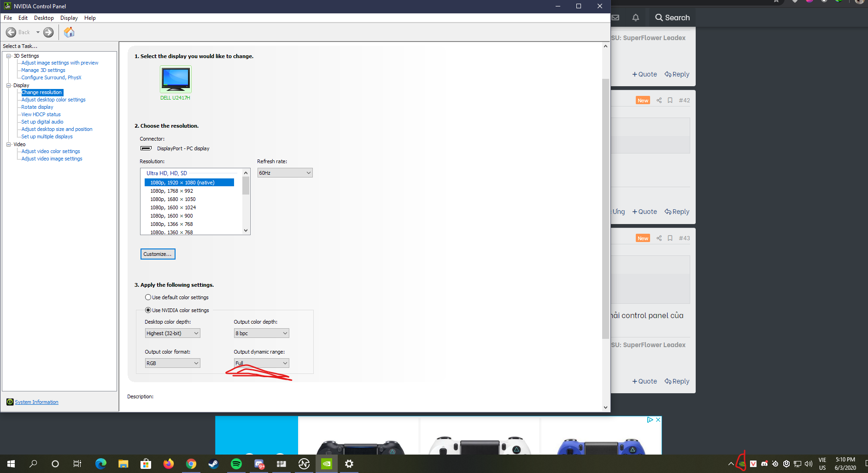Open the Help menu

point(90,18)
